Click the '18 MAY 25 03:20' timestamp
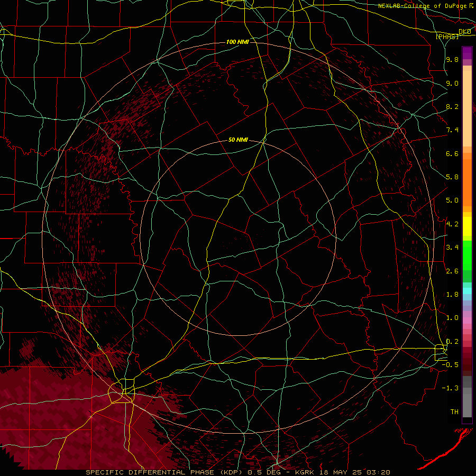 click(354, 472)
